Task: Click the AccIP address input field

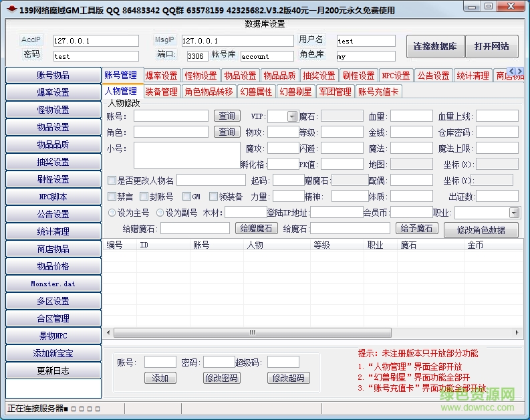Action: [x=96, y=41]
